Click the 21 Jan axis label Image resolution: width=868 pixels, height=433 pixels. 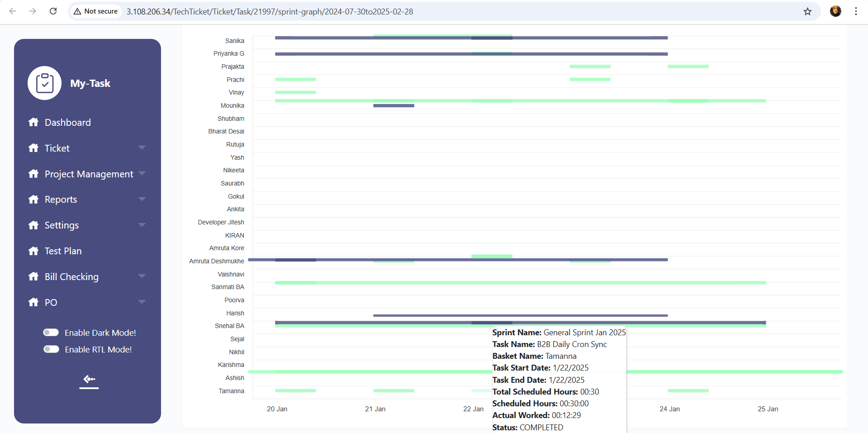click(375, 409)
